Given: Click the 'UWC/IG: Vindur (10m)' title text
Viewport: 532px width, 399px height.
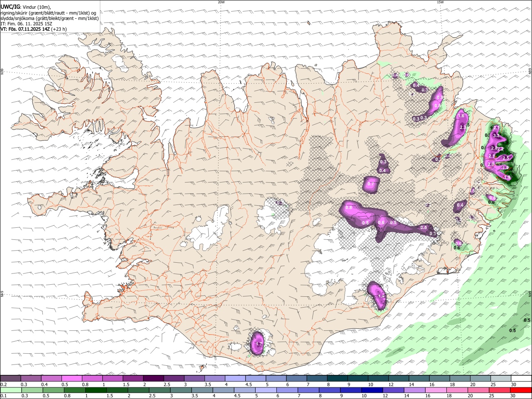Looking at the screenshot, I should tap(26, 7).
